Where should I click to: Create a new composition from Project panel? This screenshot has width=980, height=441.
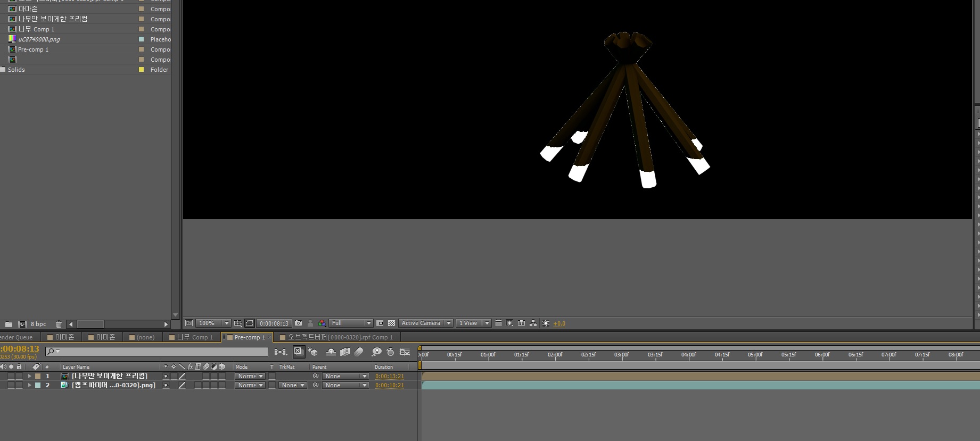pyautogui.click(x=22, y=324)
